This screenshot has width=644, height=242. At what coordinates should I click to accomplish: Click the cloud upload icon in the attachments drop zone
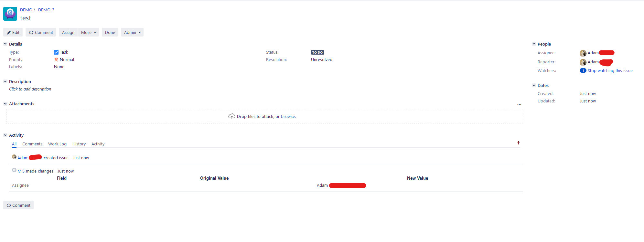(x=231, y=116)
